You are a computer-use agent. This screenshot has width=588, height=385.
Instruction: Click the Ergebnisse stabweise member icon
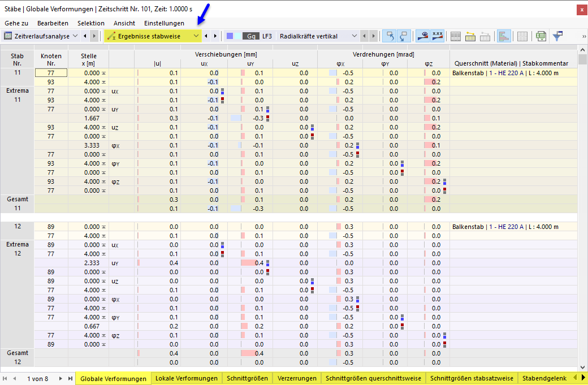coord(111,36)
